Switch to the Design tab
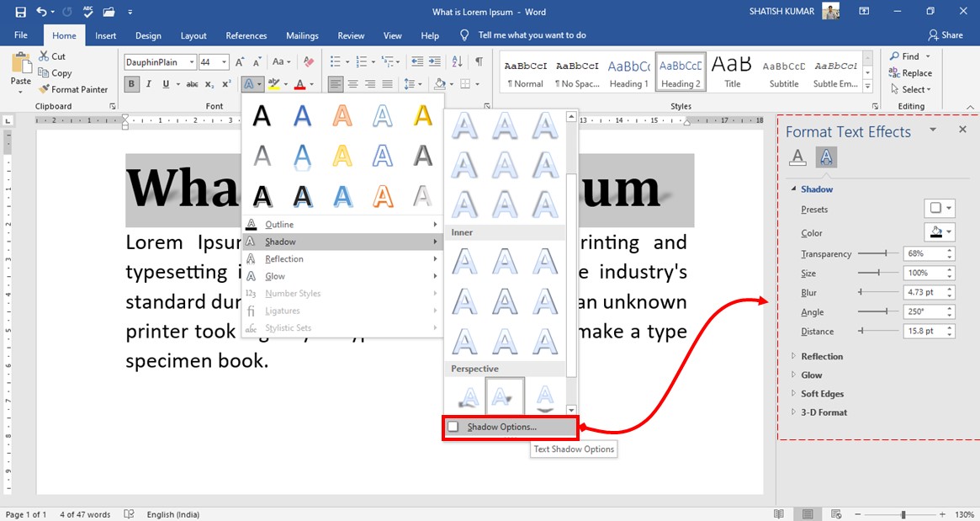Viewport: 980px width, 521px height. click(148, 35)
